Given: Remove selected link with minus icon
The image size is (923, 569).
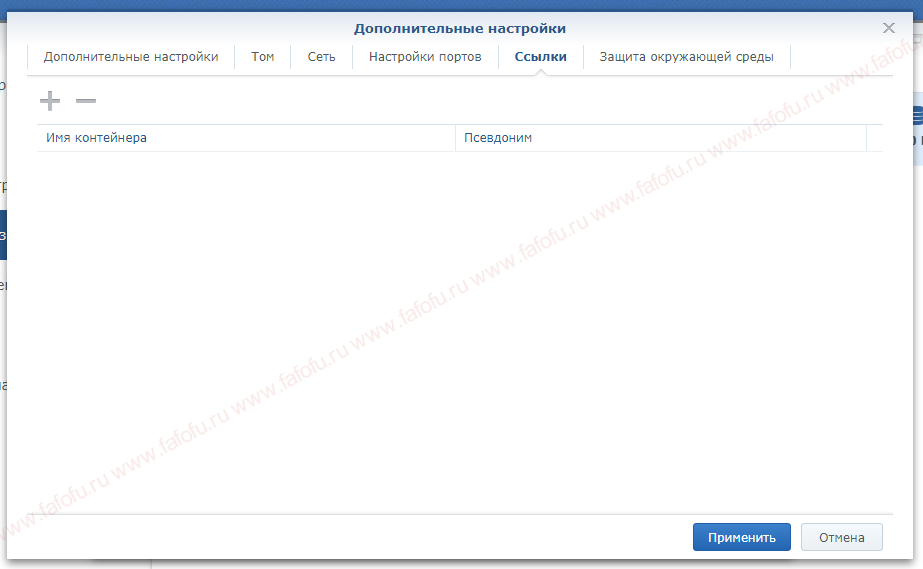Looking at the screenshot, I should 86,101.
